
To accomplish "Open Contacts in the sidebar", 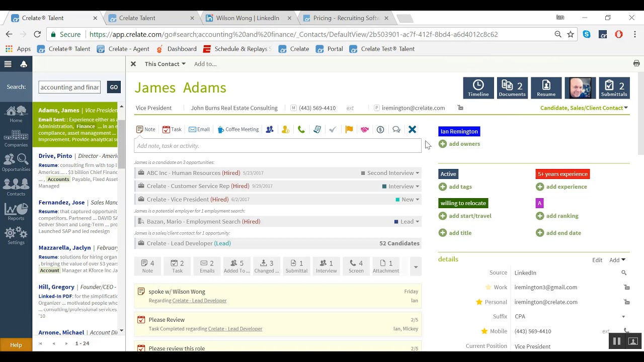I will 16,188.
